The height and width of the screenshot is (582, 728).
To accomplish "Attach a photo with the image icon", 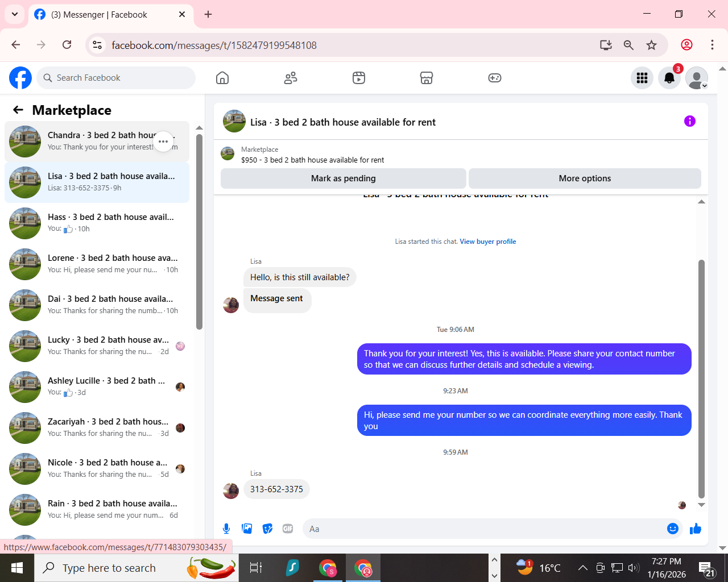I will tap(247, 529).
